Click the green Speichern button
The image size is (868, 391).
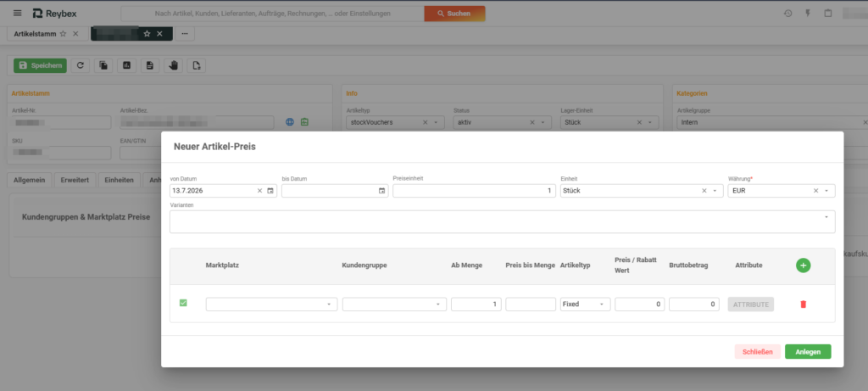tap(40, 65)
